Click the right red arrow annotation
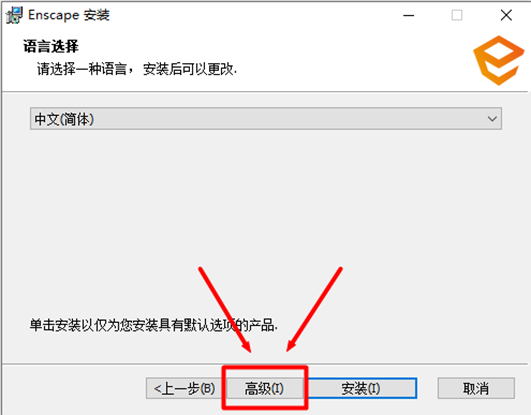 coord(315,309)
